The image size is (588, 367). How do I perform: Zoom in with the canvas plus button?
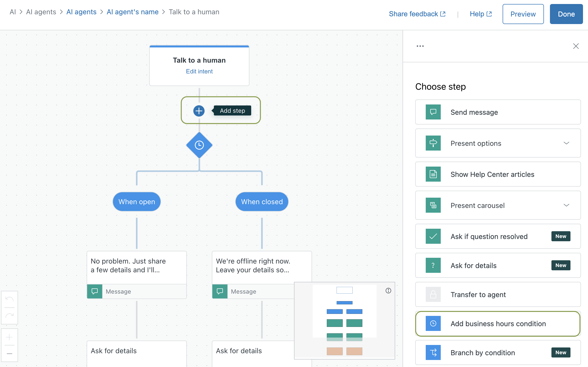[x=10, y=337]
